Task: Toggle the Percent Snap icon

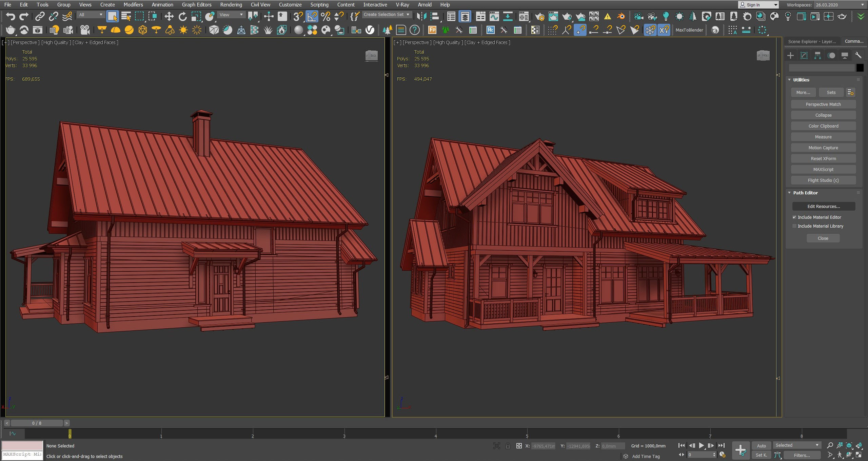Action: point(325,16)
